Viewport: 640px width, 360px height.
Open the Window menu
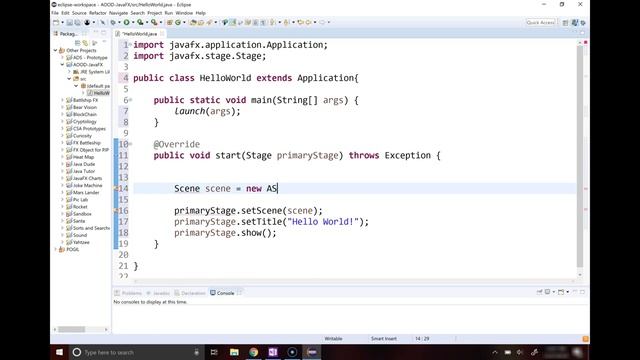pyautogui.click(x=184, y=13)
